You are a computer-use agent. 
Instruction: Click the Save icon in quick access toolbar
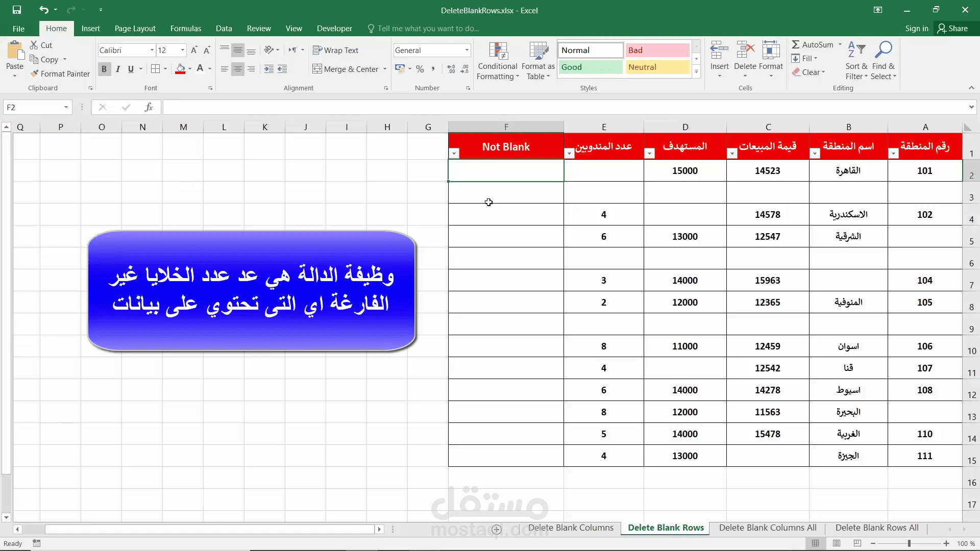(x=17, y=10)
